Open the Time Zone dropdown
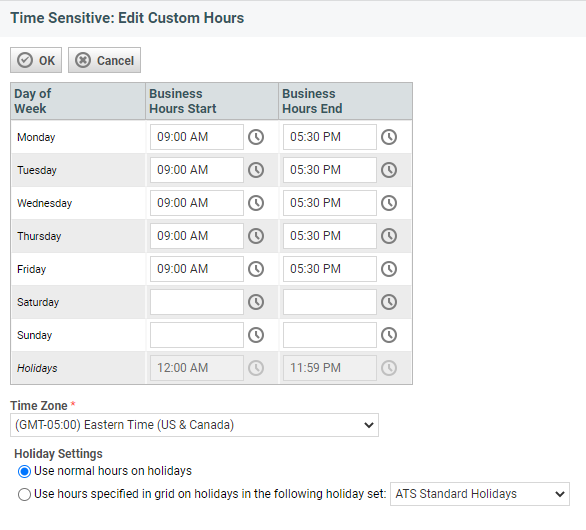 [x=194, y=425]
